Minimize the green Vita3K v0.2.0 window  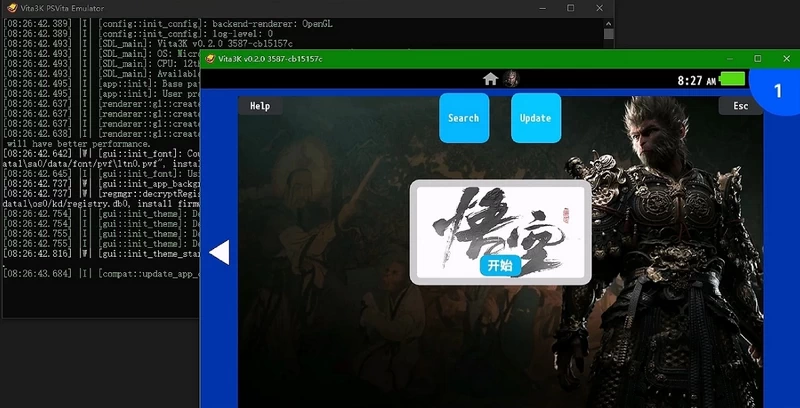point(730,59)
